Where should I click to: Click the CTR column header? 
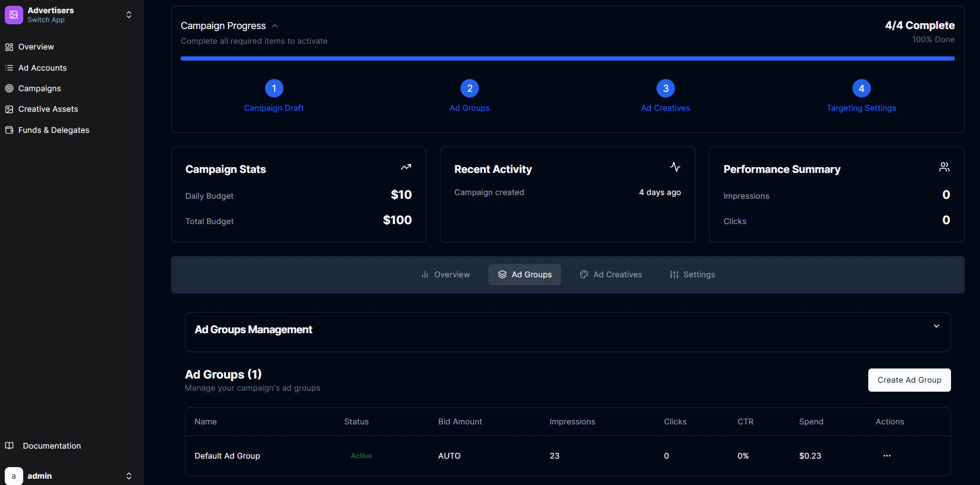746,422
